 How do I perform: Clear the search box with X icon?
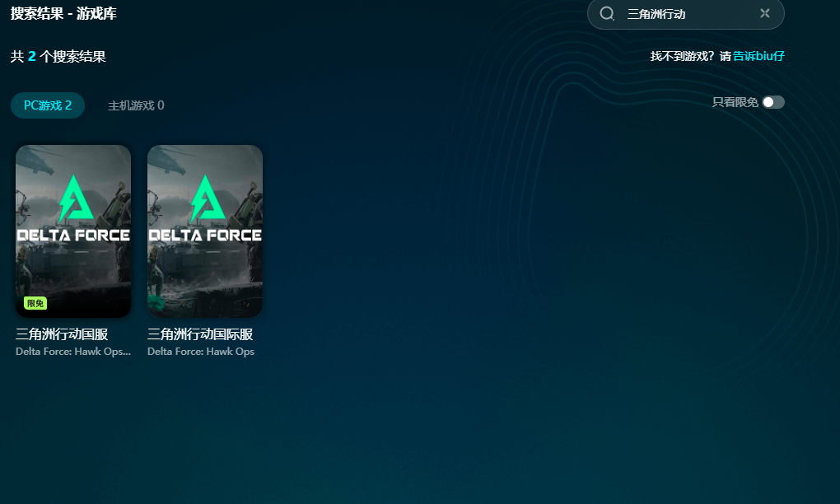(764, 13)
